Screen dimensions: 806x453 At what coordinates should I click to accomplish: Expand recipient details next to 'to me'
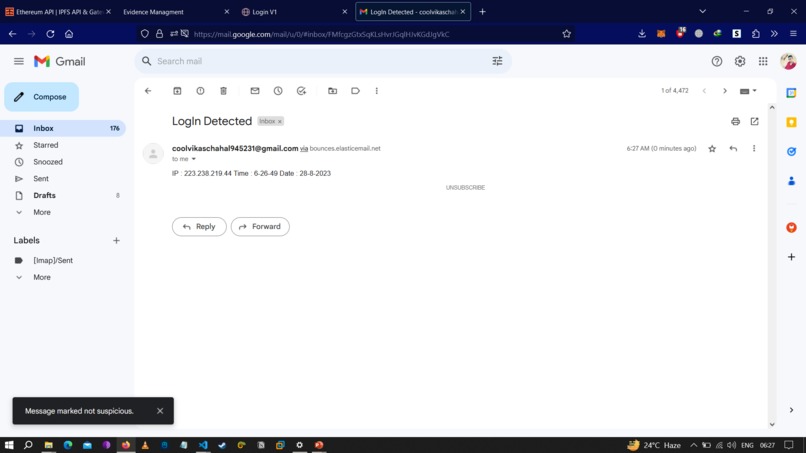coord(194,159)
